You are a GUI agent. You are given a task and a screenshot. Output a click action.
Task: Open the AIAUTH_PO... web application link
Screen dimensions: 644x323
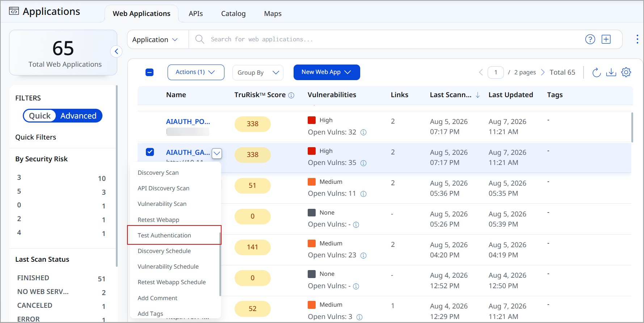[x=188, y=121]
